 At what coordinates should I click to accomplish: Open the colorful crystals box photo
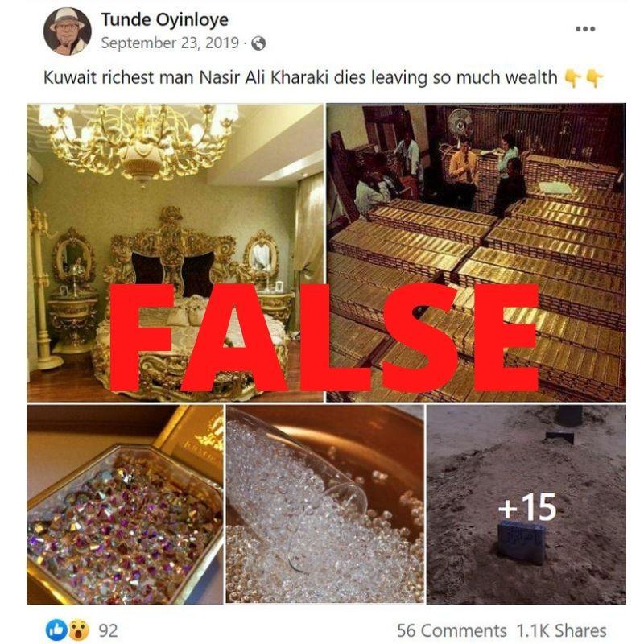click(x=125, y=505)
